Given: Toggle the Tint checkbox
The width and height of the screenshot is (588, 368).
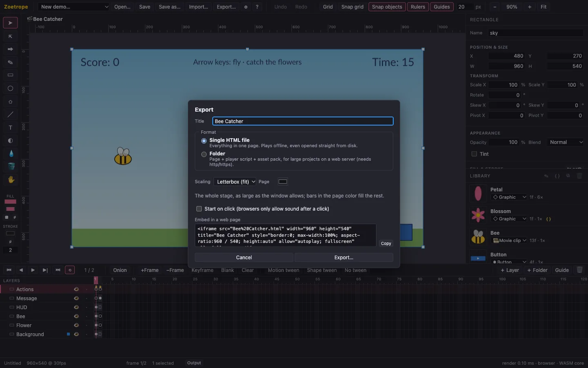Looking at the screenshot, I should [x=474, y=154].
